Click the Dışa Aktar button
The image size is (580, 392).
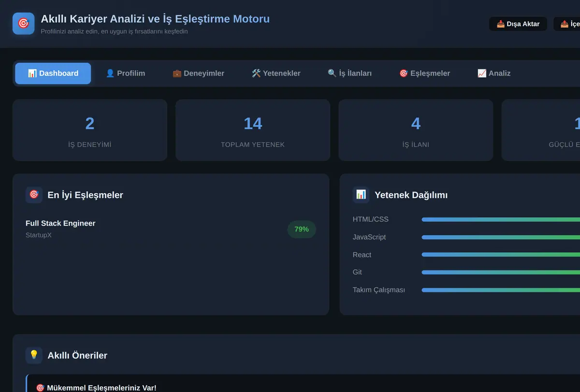pyautogui.click(x=518, y=24)
